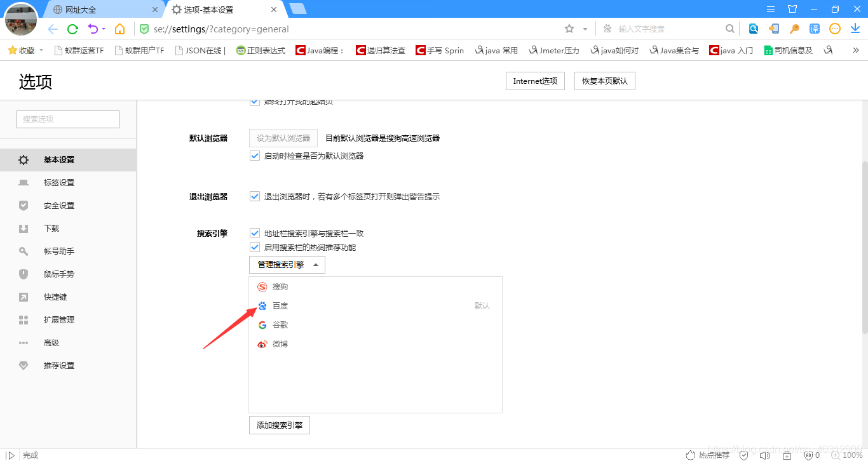Image resolution: width=868 pixels, height=461 pixels.
Task: Open downloads via the download arrow icon
Action: pos(855,28)
